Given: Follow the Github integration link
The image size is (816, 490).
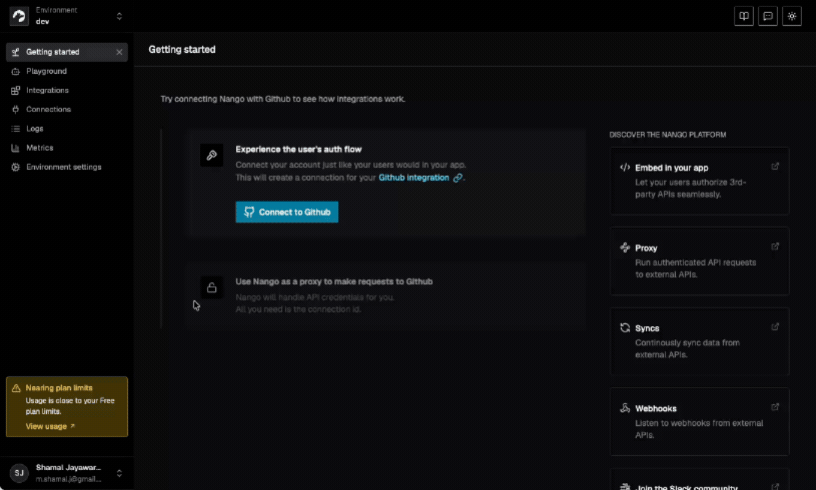Looking at the screenshot, I should point(414,178).
